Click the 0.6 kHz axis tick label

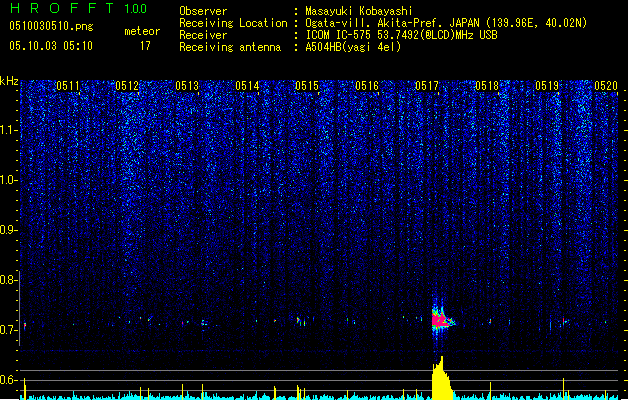pyautogui.click(x=8, y=380)
